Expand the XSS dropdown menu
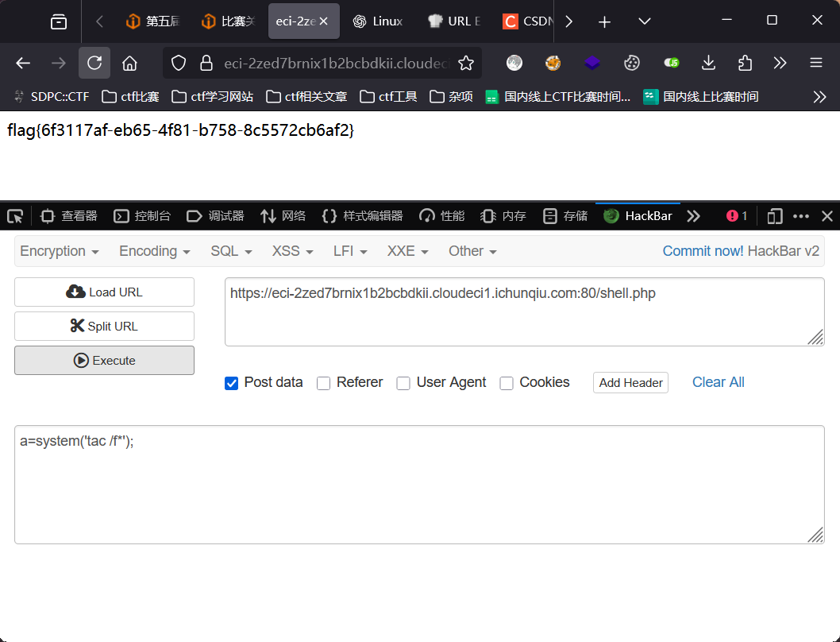Viewport: 840px width, 642px height. (x=292, y=251)
